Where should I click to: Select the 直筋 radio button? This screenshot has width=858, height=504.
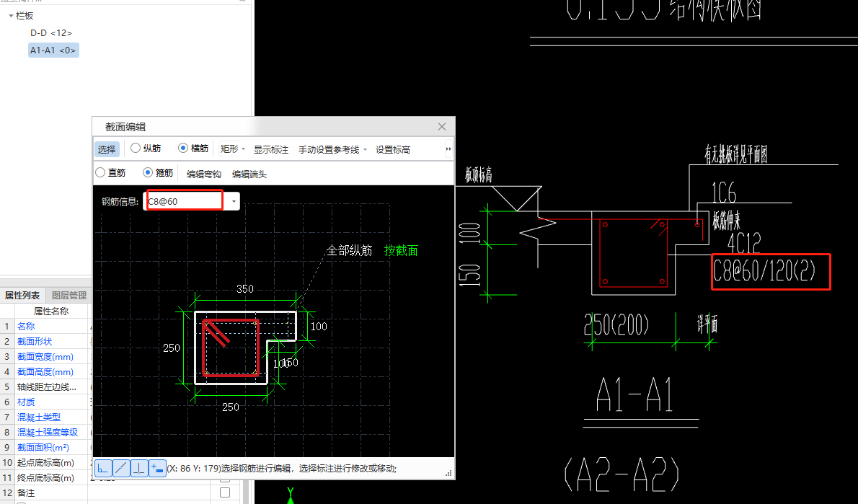point(100,172)
